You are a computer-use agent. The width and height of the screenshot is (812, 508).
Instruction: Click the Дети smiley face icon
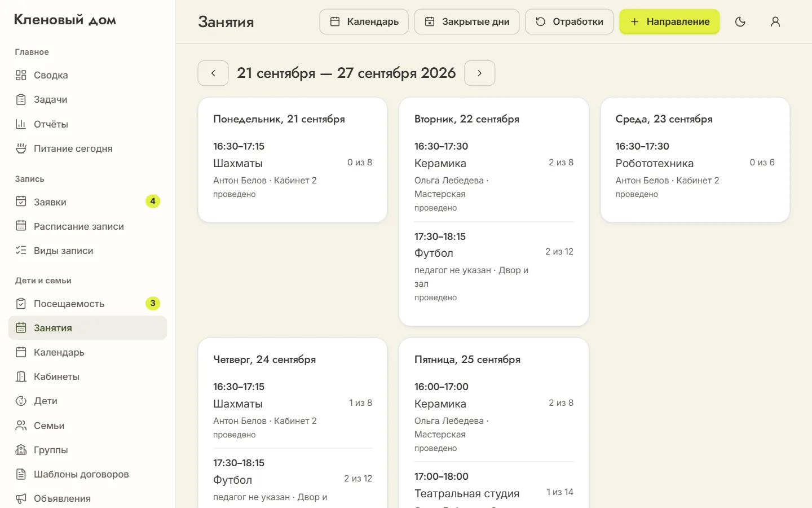pos(21,401)
